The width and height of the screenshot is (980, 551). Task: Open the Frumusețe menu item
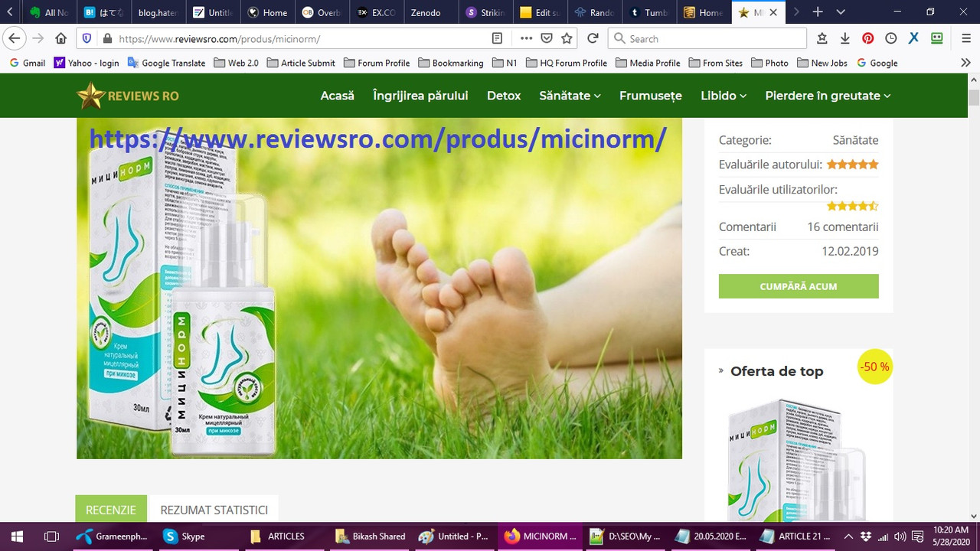pos(651,96)
